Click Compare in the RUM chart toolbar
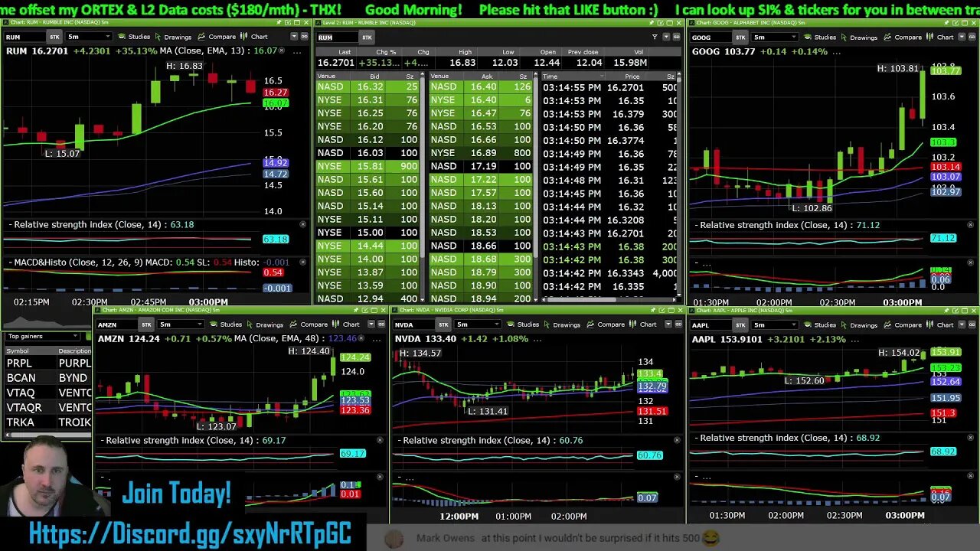 point(217,37)
